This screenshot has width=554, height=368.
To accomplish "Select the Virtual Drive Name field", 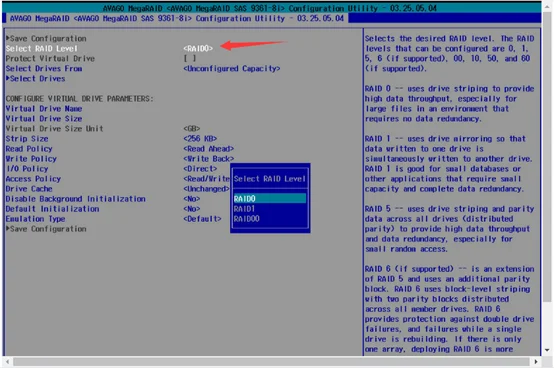I will [x=44, y=108].
